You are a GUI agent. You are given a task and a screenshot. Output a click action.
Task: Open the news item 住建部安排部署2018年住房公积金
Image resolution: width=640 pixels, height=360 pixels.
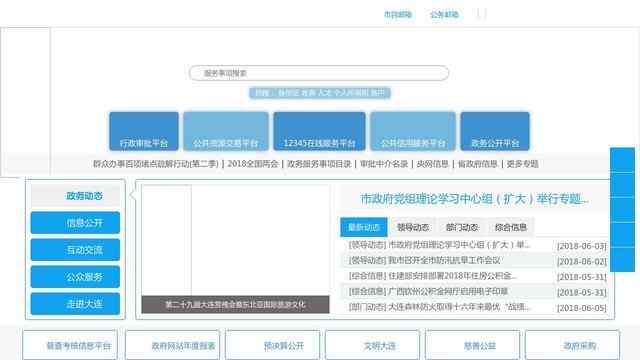coord(433,276)
